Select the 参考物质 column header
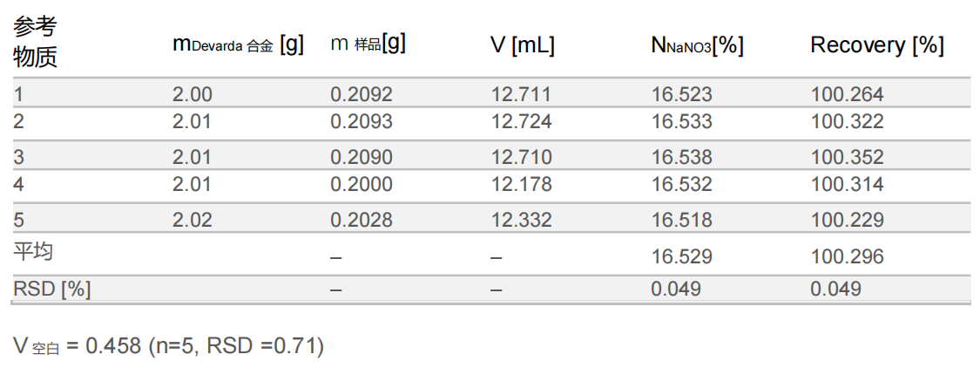The height and width of the screenshot is (368, 980). coord(35,43)
